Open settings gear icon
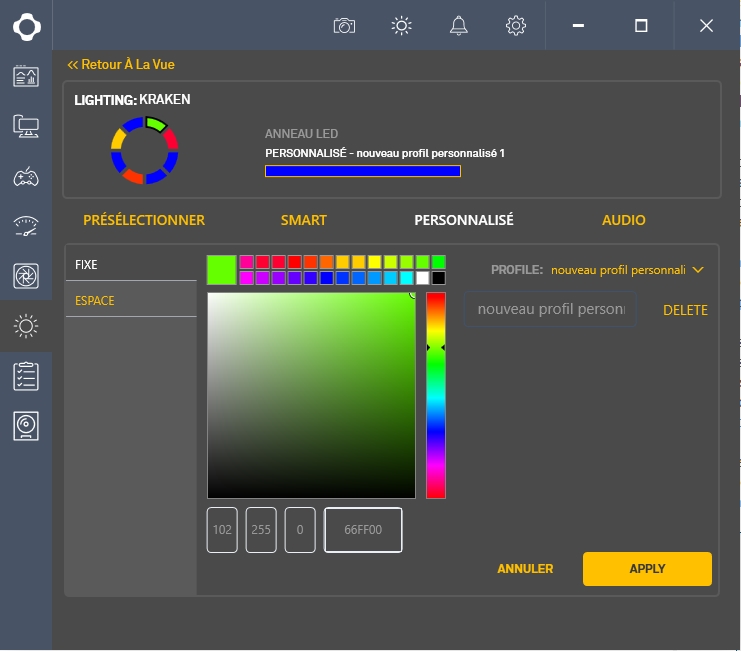The image size is (741, 651). click(x=516, y=26)
